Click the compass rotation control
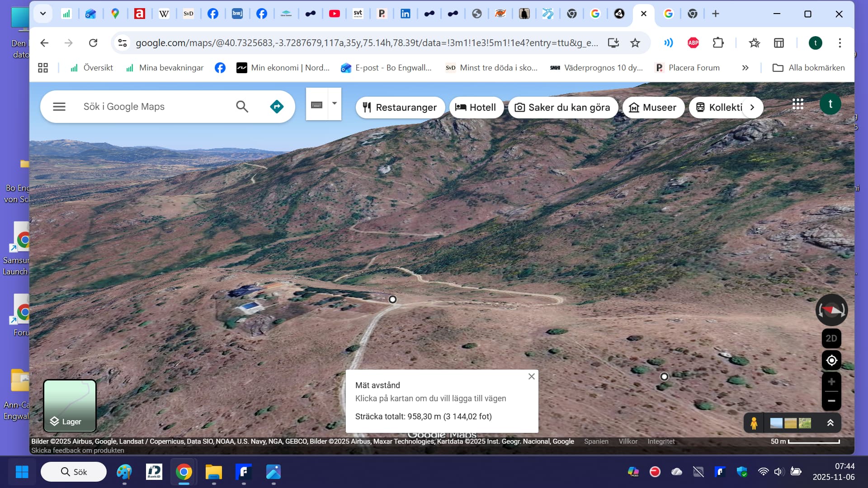This screenshot has width=868, height=488. 831,310
